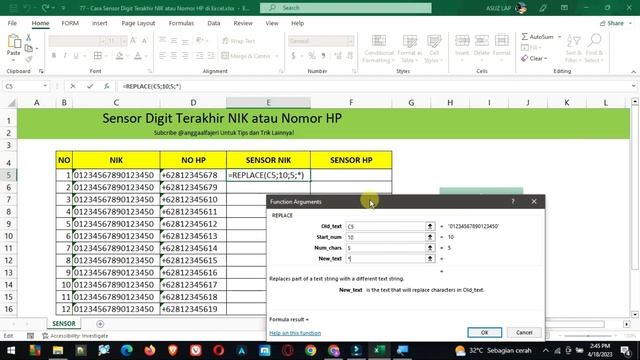Image resolution: width=640 pixels, height=360 pixels.
Task: Switch to the Data ribbon tab
Action: (213, 23)
